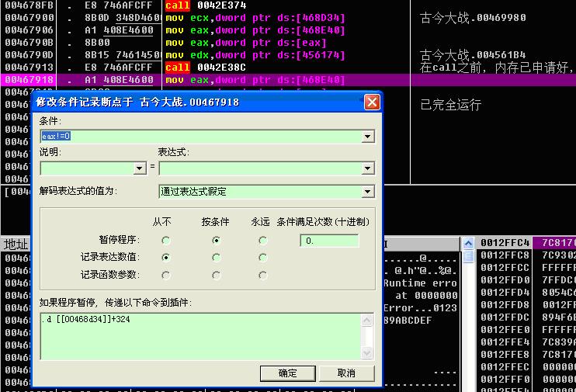The height and width of the screenshot is (392, 576).
Task: Set 记录表达数值 to 按条件
Action: point(216,258)
